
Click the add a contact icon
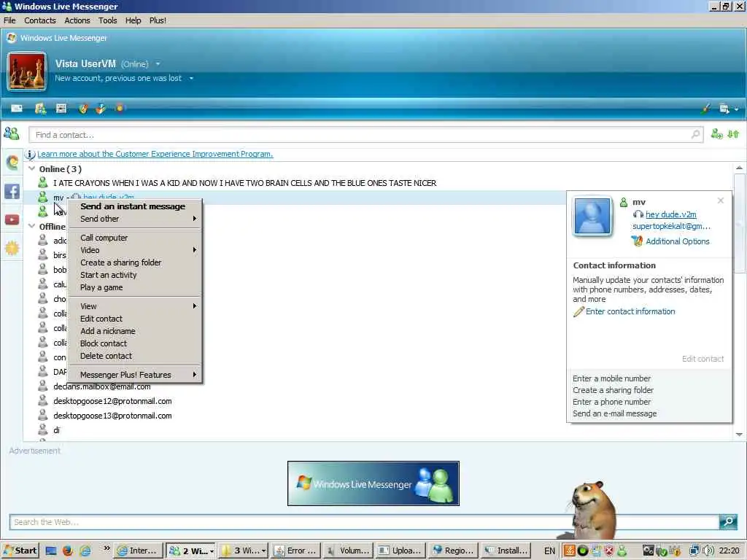[x=716, y=134]
